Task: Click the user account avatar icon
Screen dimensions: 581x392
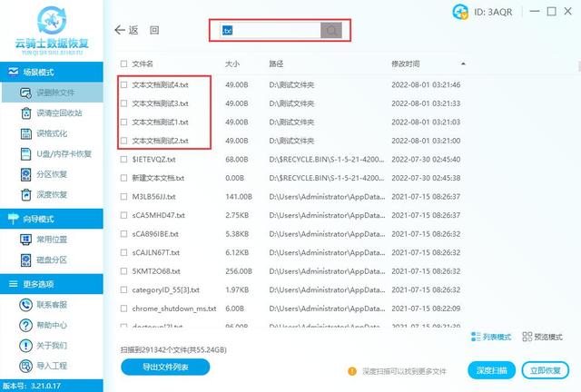Action: [x=460, y=12]
